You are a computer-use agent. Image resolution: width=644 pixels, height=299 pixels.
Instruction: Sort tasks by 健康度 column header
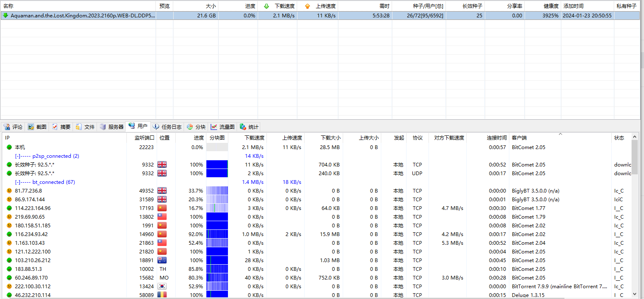pyautogui.click(x=543, y=6)
